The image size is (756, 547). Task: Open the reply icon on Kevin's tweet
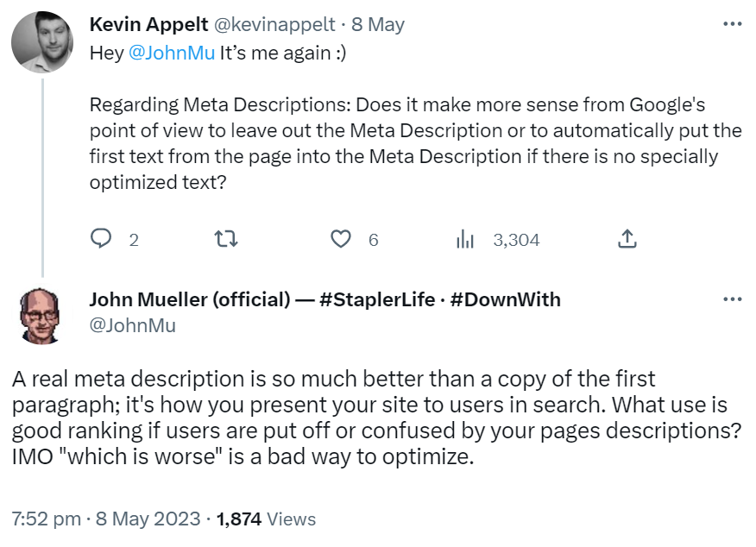click(x=99, y=240)
